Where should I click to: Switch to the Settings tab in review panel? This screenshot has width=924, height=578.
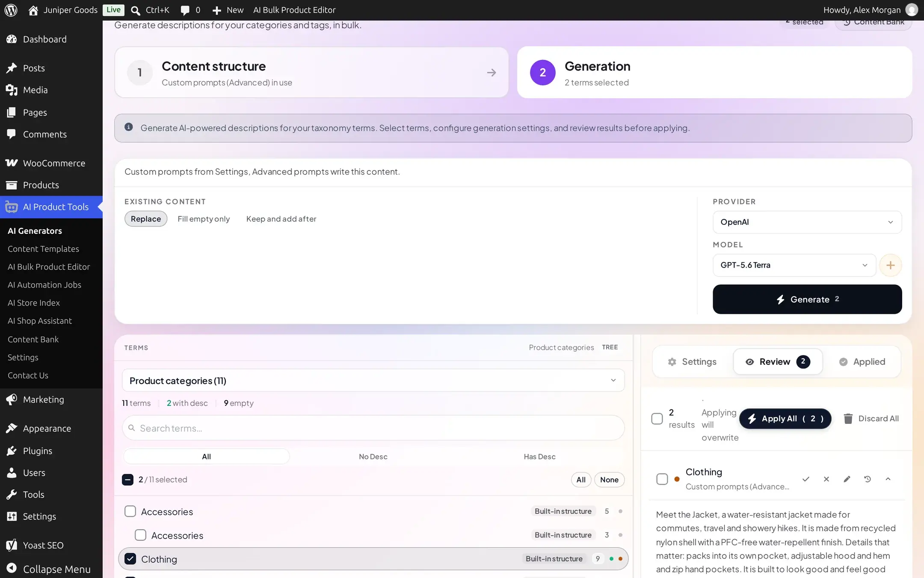point(692,362)
